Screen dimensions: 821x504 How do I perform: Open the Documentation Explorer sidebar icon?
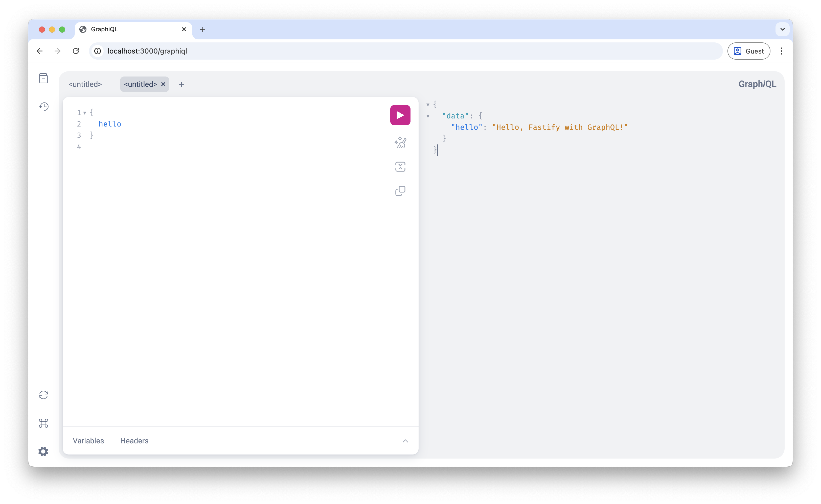pos(43,78)
